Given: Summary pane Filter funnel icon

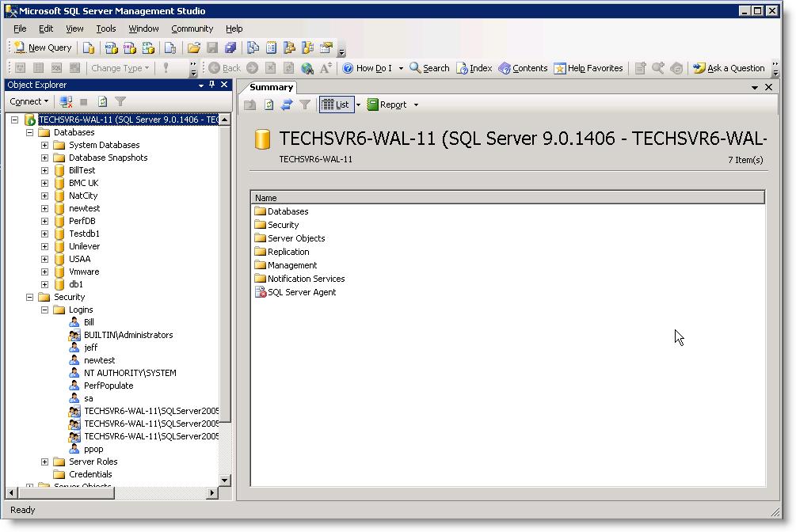Looking at the screenshot, I should click(x=305, y=104).
